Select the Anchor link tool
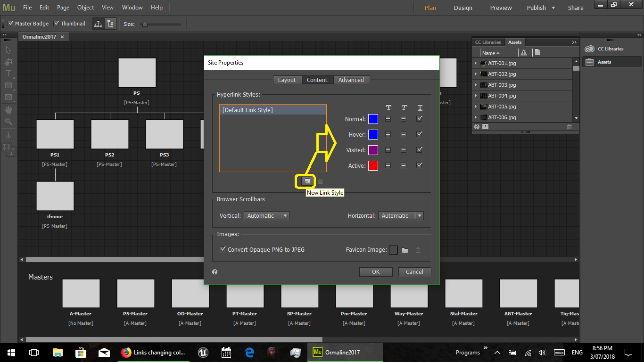644x362 pixels. tap(8, 135)
